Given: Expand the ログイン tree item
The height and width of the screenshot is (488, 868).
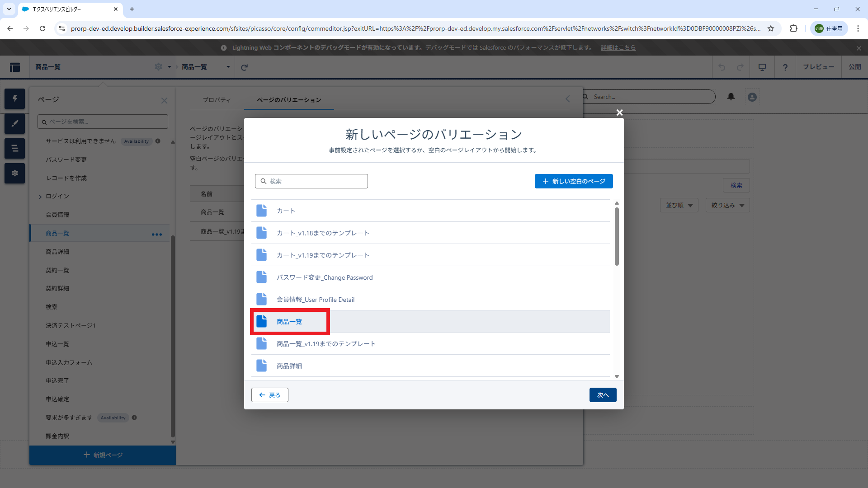Looking at the screenshot, I should pyautogui.click(x=40, y=197).
